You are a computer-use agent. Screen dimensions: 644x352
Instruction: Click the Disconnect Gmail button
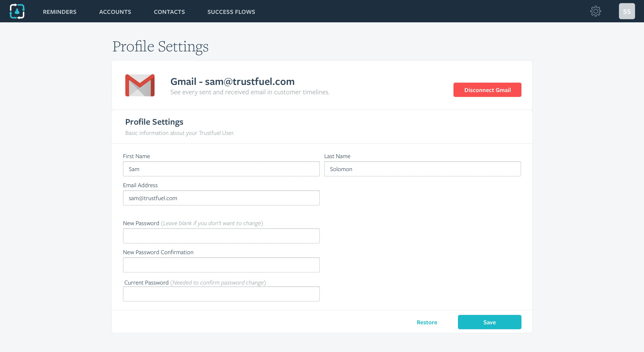point(487,90)
